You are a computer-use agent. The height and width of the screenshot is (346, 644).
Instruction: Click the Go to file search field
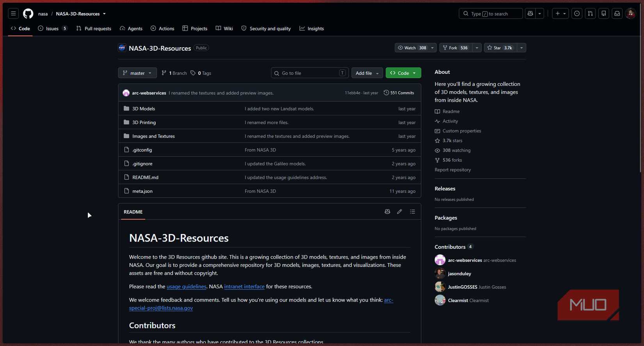[x=310, y=73]
